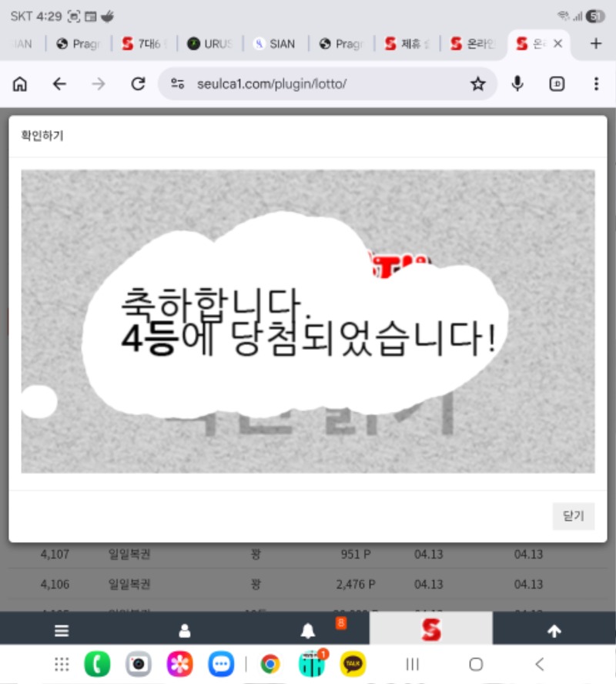Screen dimensions: 616x684
Task: Open the user profile icon
Action: (x=185, y=631)
